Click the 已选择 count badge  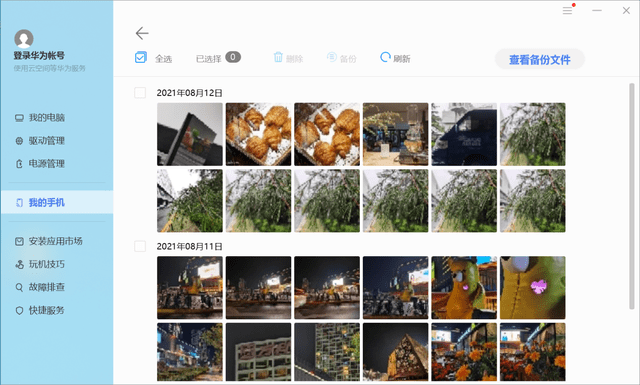click(233, 57)
